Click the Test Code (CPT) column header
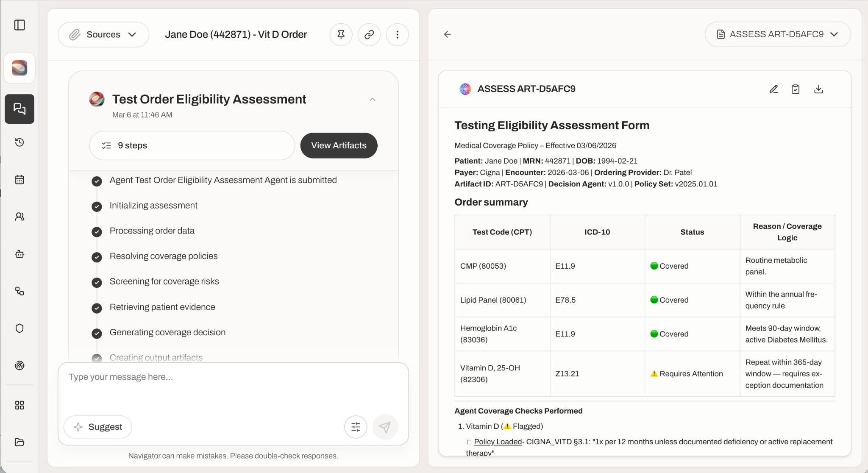This screenshot has width=868, height=473. (502, 232)
